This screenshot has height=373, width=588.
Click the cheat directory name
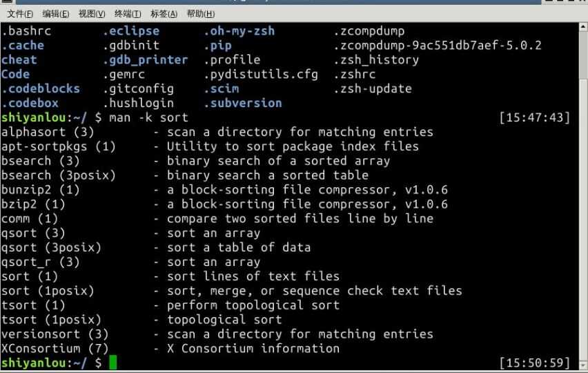(19, 59)
